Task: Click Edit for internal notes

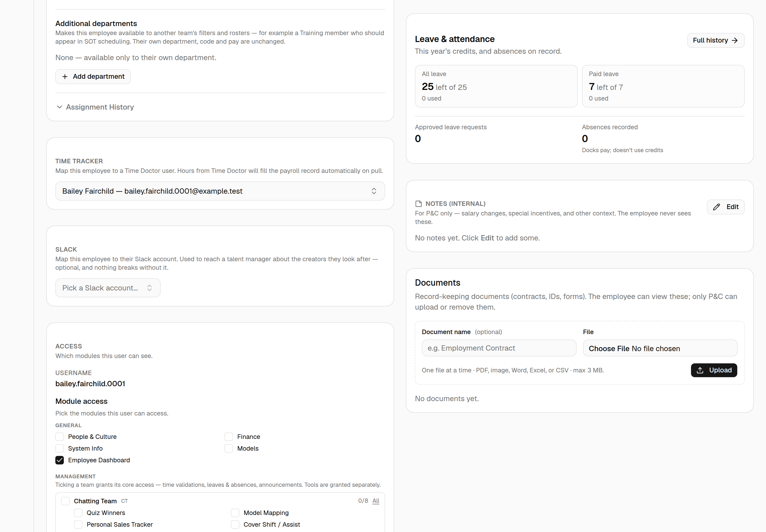Action: pyautogui.click(x=726, y=207)
